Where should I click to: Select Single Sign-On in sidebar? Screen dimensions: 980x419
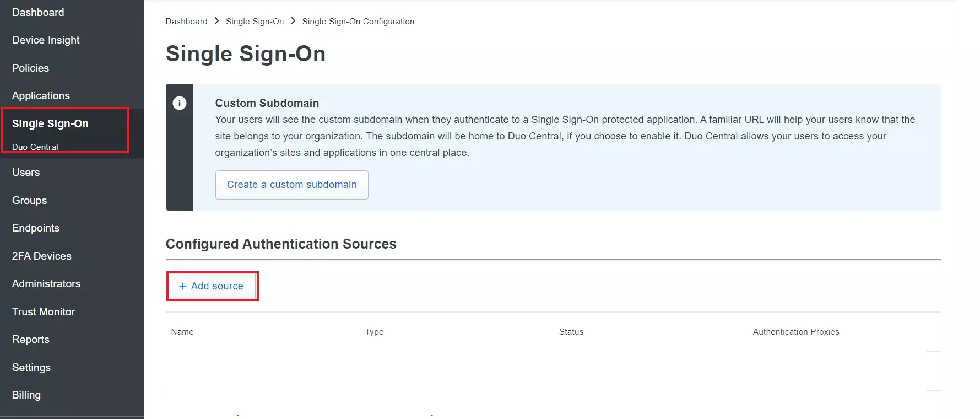50,123
